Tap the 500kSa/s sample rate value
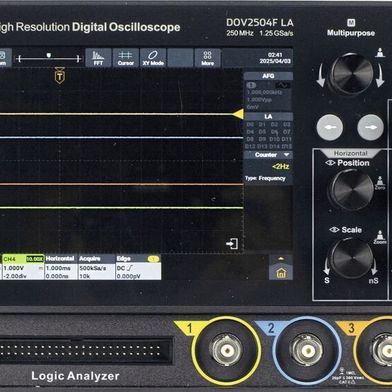 pyautogui.click(x=93, y=268)
